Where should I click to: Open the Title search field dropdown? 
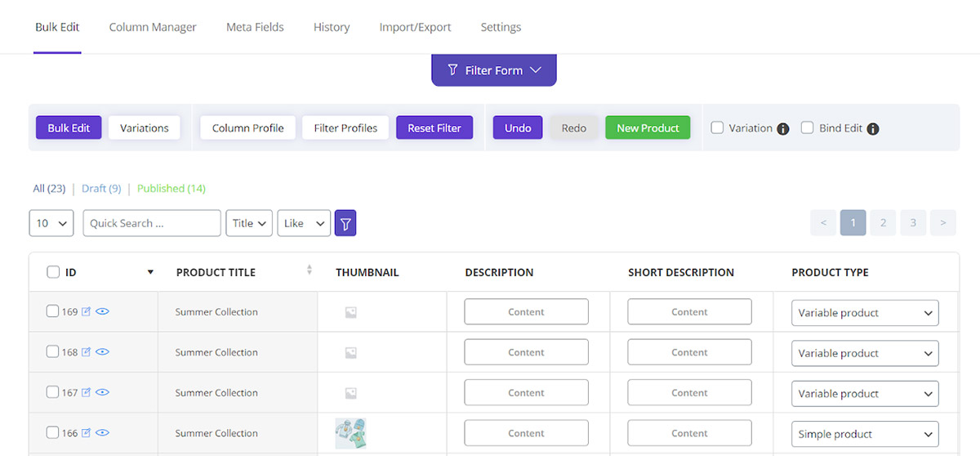249,223
